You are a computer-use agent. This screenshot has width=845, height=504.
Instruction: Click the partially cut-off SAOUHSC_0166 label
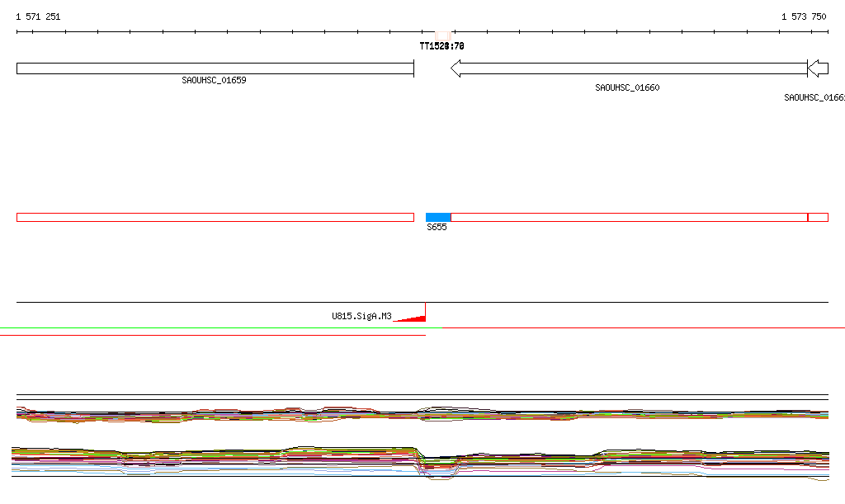click(x=814, y=98)
